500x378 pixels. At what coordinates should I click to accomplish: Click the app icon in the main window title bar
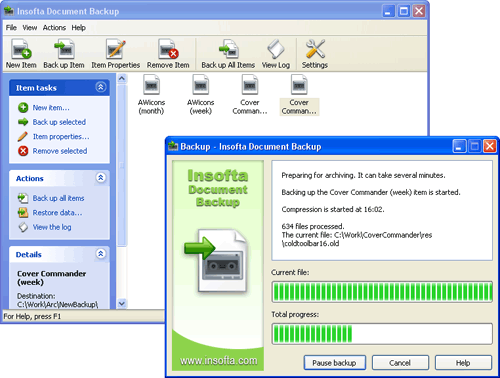[x=9, y=11]
